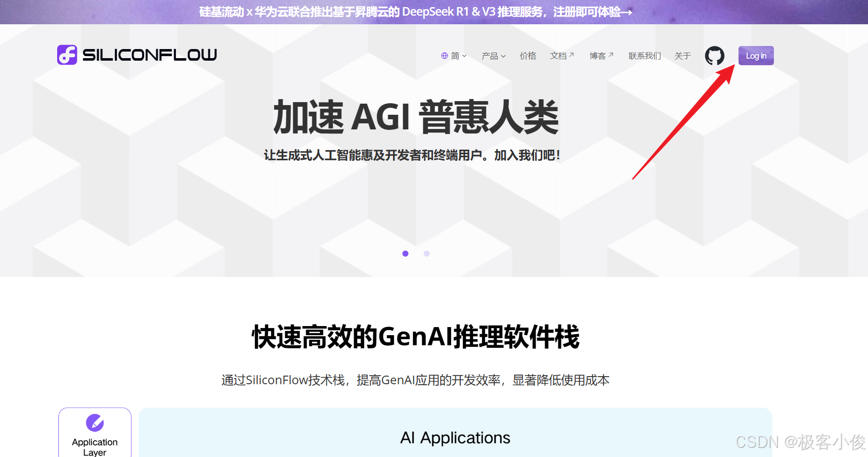868x457 pixels.
Task: Click the SILICONFLOW wordmark text
Action: coord(150,55)
